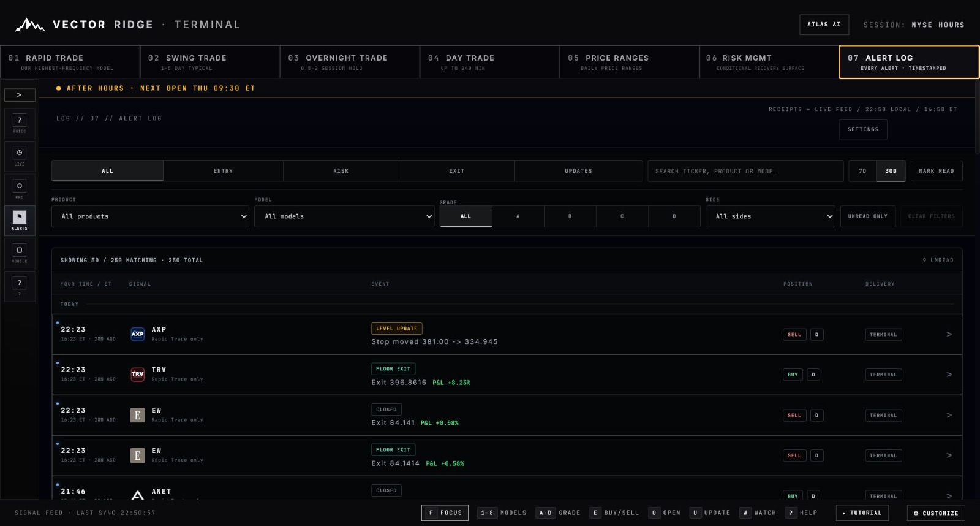Click the F Focus shortcut button

pyautogui.click(x=445, y=513)
